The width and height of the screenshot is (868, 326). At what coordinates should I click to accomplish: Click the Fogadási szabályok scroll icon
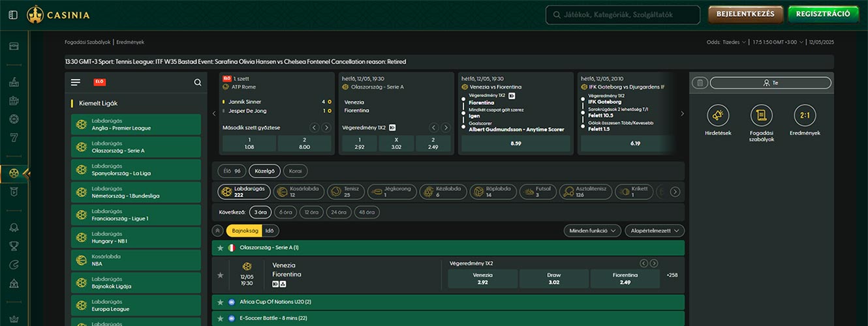[x=761, y=115]
